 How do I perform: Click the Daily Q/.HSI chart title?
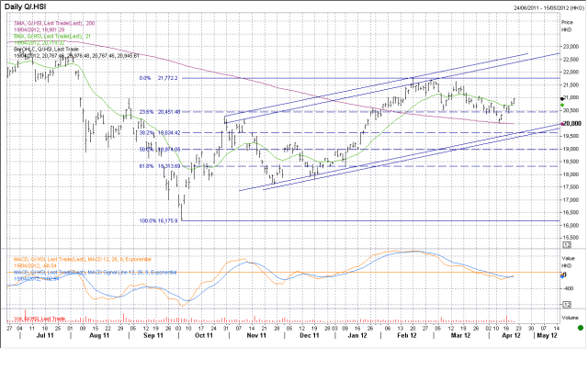[x=28, y=6]
